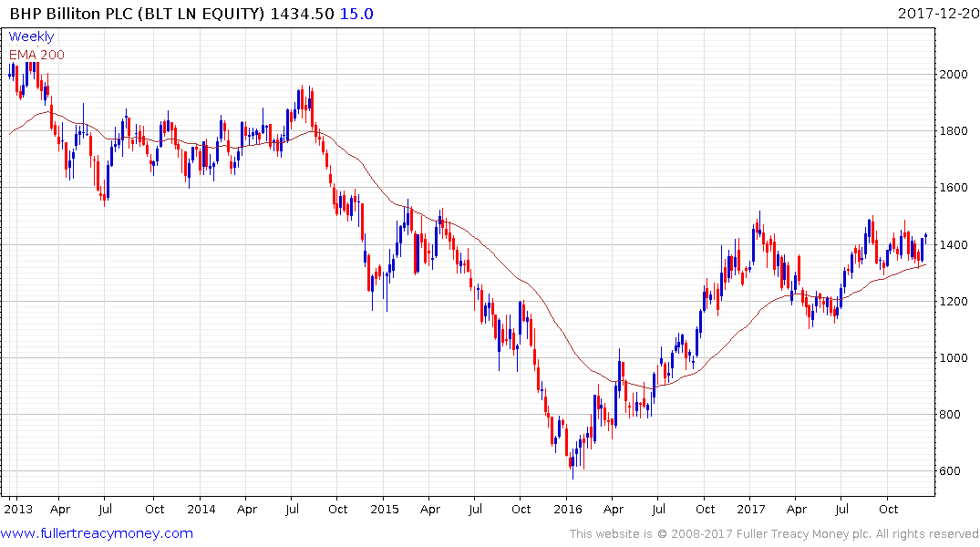Click the 2017-12-20 date stamp
The image size is (980, 547).
[x=936, y=14]
